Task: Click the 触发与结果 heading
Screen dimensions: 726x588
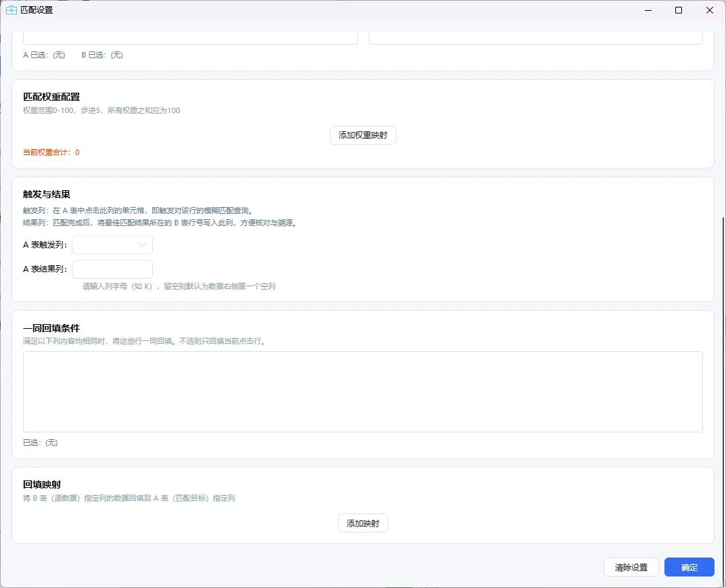Action: [x=47, y=194]
